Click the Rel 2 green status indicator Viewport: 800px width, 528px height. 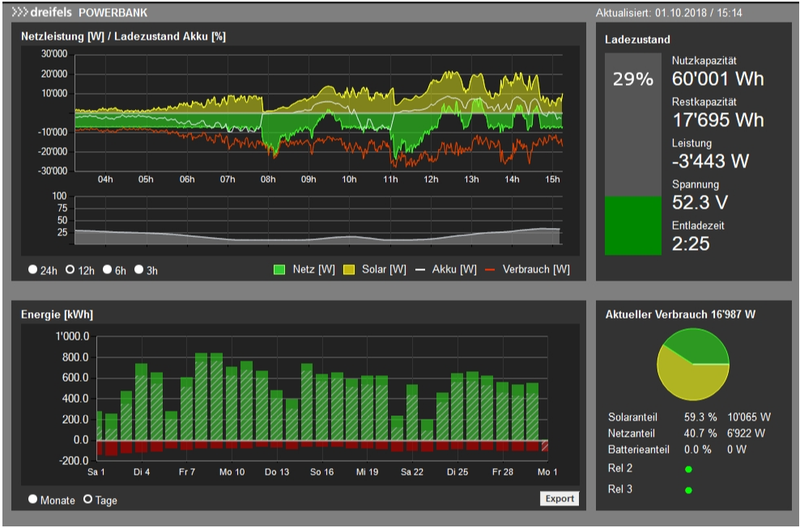tap(688, 469)
